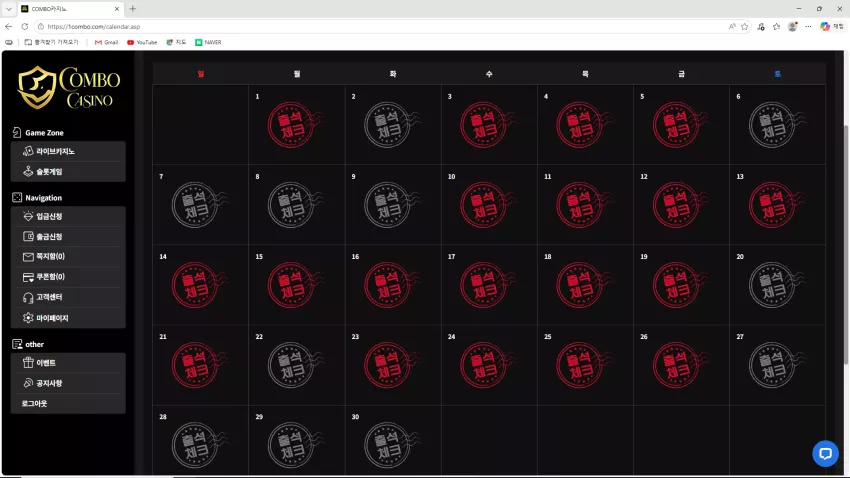Click gray attendance stamp for day 22
Image resolution: width=850 pixels, height=478 pixels.
point(294,365)
